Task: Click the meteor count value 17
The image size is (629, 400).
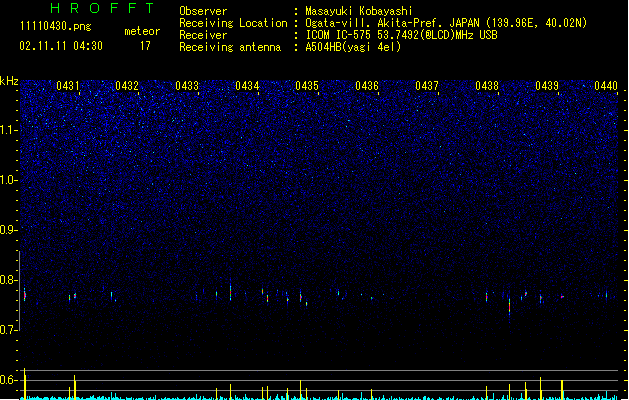Action: 145,46
